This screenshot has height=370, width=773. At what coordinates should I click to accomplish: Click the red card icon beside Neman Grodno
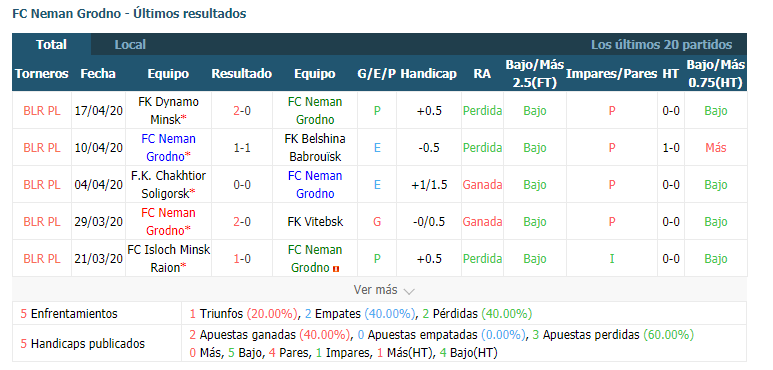click(x=336, y=269)
